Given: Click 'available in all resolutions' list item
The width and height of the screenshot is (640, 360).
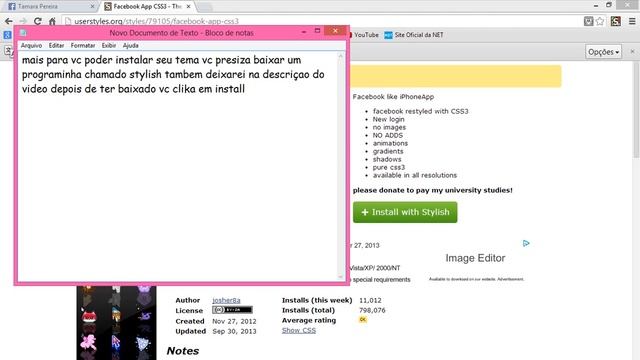Looking at the screenshot, I should click(415, 175).
